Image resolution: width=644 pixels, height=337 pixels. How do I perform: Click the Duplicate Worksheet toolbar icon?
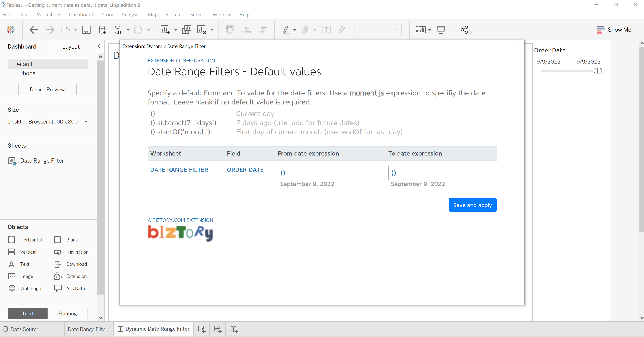186,30
